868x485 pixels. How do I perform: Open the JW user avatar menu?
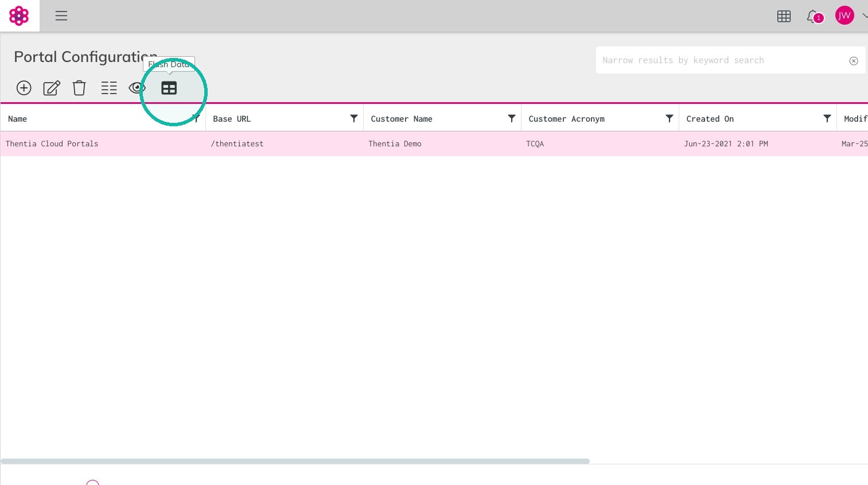tap(844, 15)
